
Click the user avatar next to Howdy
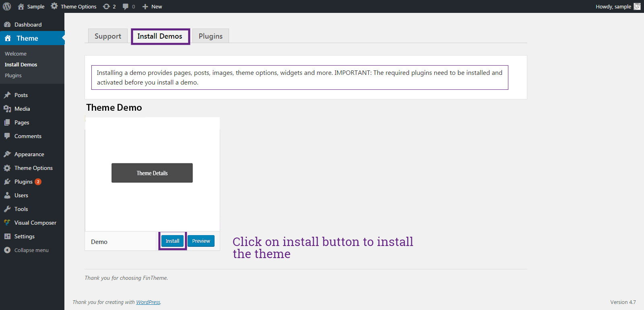637,6
